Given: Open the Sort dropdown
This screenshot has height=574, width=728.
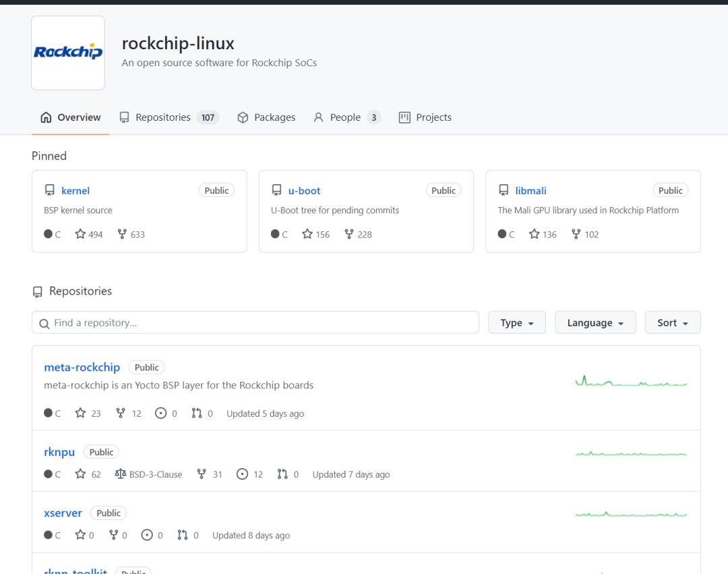Looking at the screenshot, I should point(673,322).
